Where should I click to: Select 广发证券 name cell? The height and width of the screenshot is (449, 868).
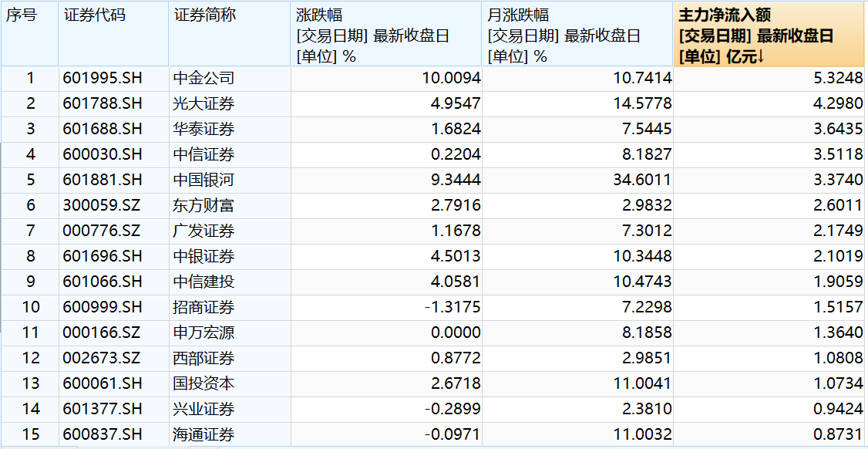pos(230,231)
